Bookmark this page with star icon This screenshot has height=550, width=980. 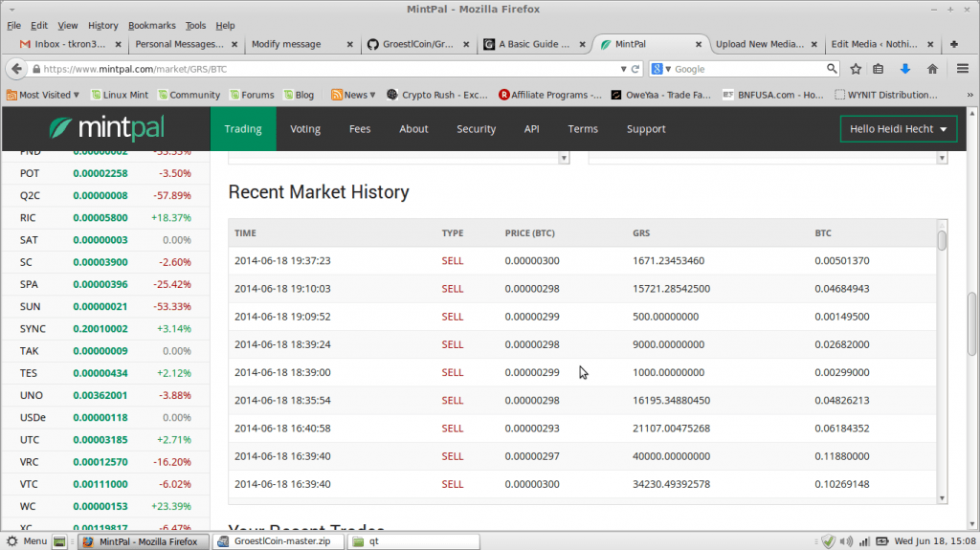pos(856,69)
